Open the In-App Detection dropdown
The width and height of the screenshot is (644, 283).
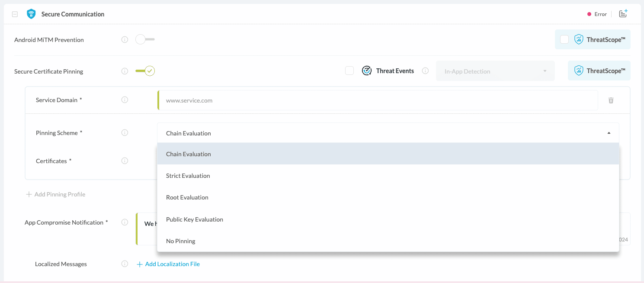tap(495, 71)
